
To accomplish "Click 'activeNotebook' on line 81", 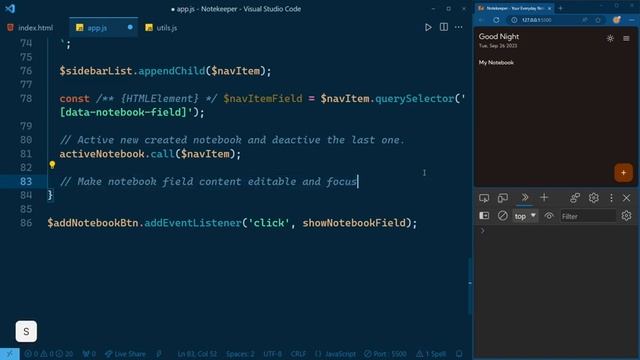I will 102,154.
